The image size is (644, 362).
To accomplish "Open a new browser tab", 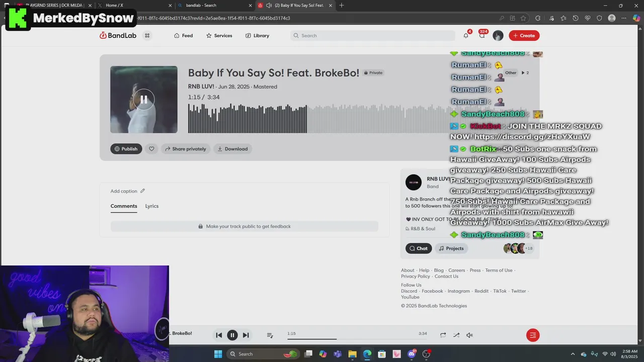I will (x=342, y=6).
